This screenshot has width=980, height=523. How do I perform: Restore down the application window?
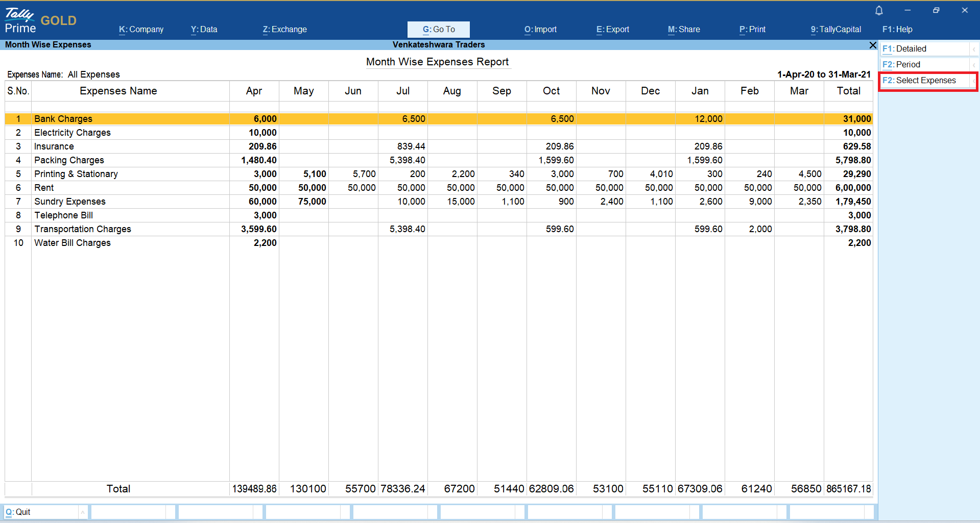[936, 10]
